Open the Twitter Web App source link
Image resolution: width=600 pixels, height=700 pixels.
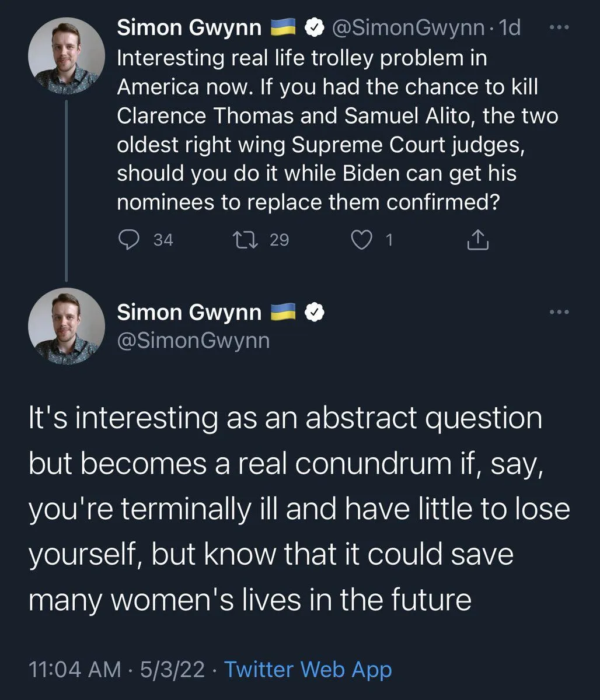(x=308, y=669)
